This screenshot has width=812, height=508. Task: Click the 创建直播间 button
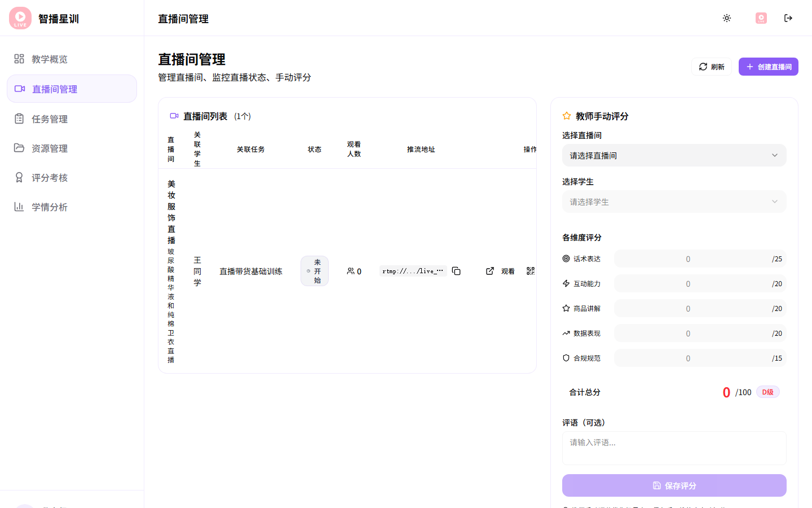point(768,67)
